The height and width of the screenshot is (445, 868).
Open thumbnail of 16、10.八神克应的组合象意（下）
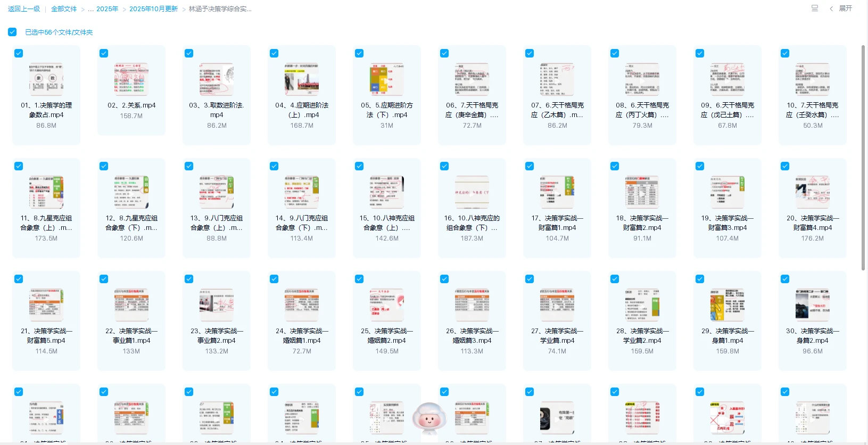click(472, 192)
